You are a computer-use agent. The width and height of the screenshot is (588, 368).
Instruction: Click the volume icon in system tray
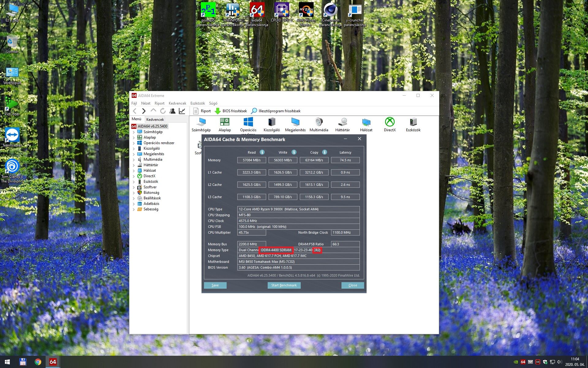(x=559, y=362)
